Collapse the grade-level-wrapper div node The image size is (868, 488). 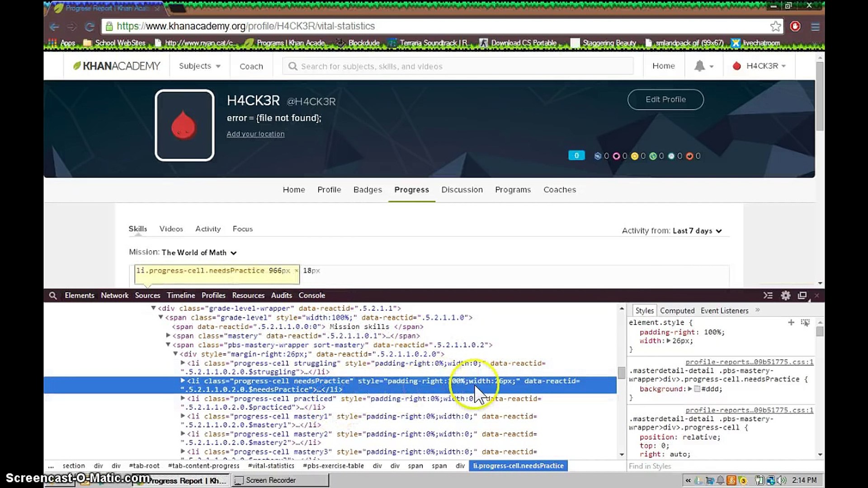[153, 308]
